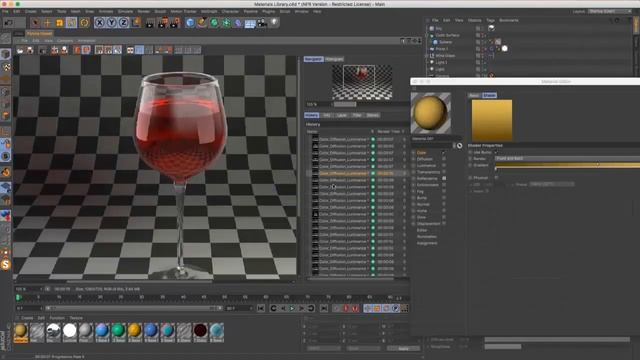Screen dimensions: 640x360
Task: Click the gold gradient bar in Shader Properties
Action: tap(567, 164)
